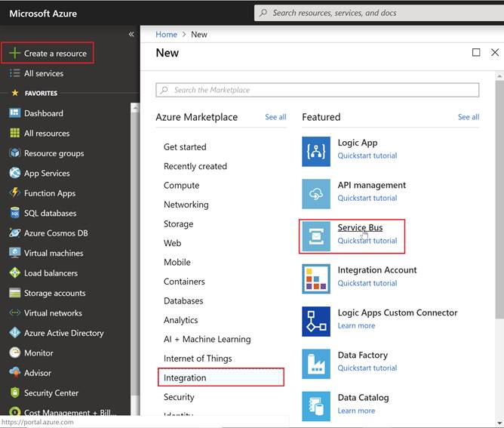This screenshot has height=428, width=504.
Task: Open the Resource groups cube icon
Action: (x=14, y=153)
